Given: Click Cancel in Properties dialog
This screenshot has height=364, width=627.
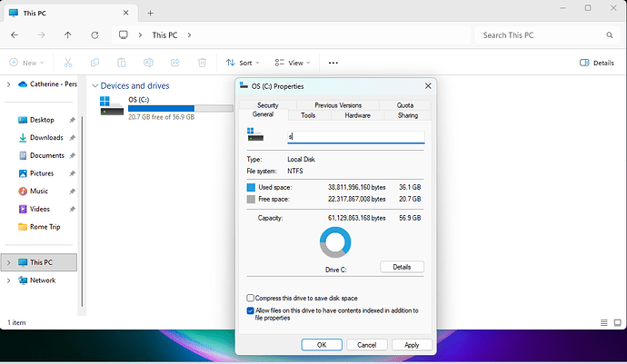Looking at the screenshot, I should tap(367, 345).
